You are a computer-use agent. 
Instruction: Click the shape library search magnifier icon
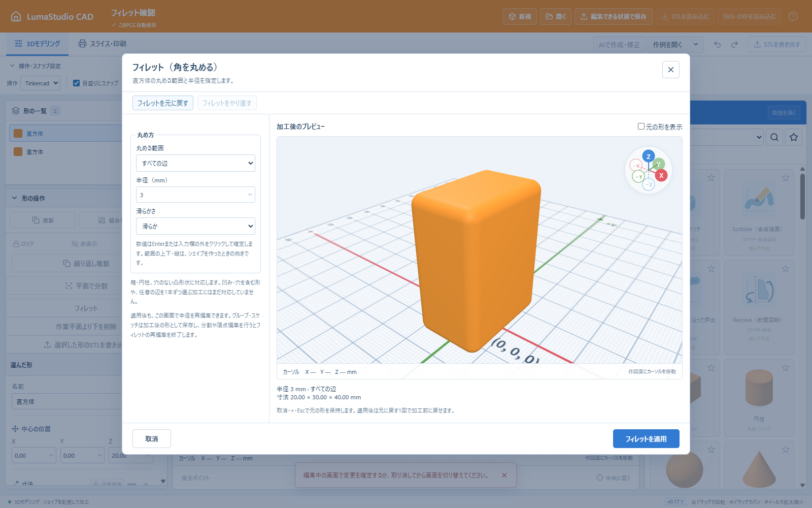click(x=774, y=137)
